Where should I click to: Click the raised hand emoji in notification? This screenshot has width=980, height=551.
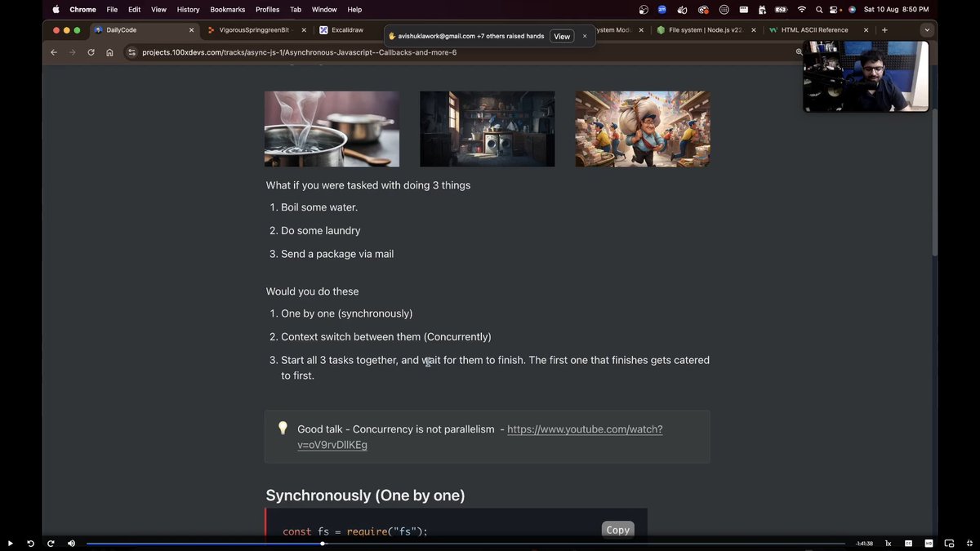(x=392, y=36)
